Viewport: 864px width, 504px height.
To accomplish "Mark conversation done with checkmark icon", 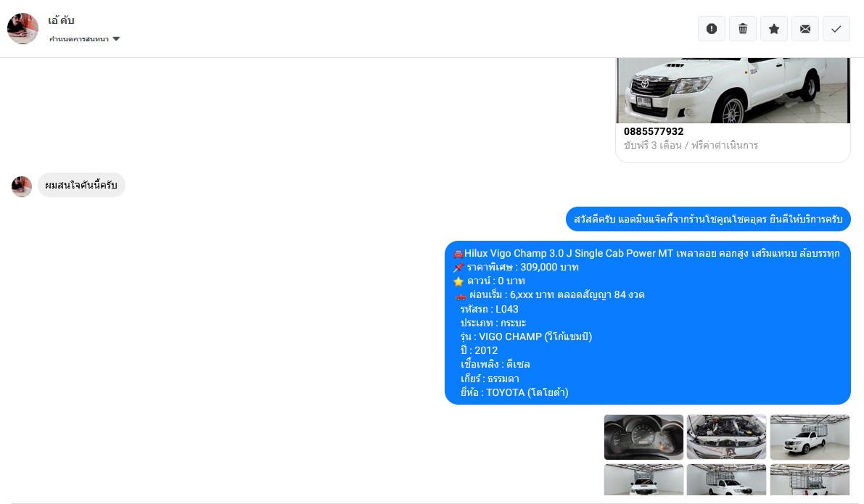I will 836,28.
